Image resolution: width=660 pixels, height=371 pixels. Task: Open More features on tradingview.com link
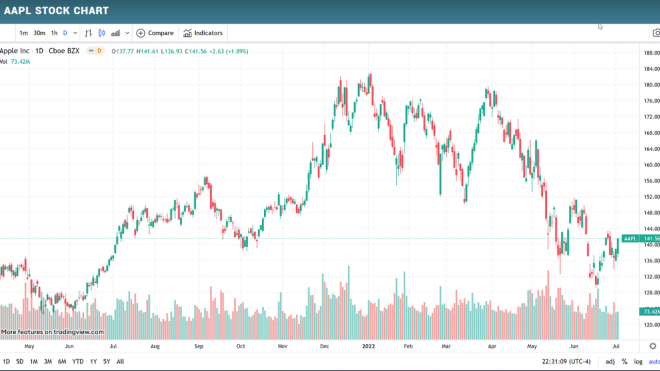point(52,332)
